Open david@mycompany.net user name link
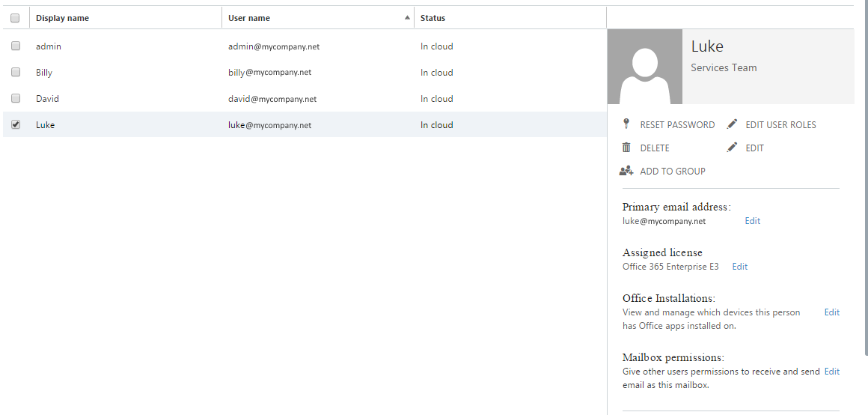Viewport: 868px width, 415px height. pyautogui.click(x=272, y=99)
